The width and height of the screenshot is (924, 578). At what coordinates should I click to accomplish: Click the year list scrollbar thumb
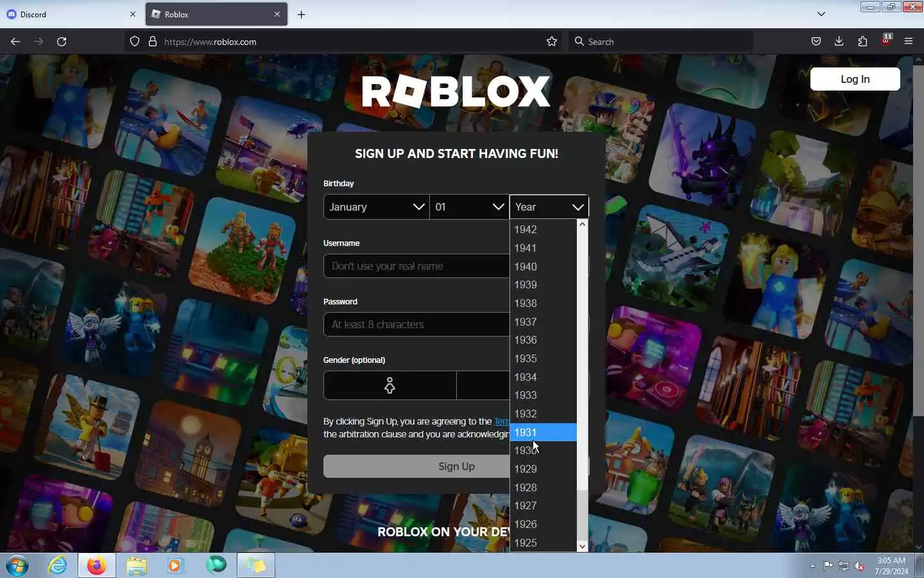tap(582, 516)
